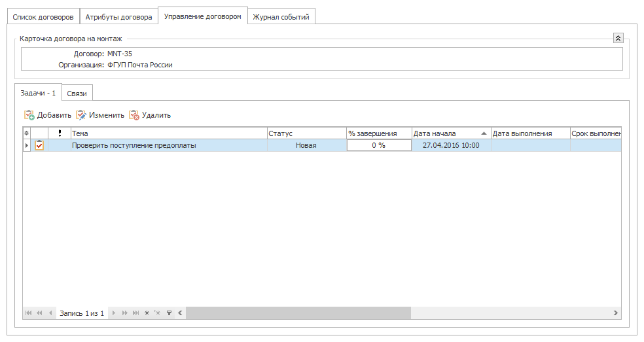Select the Задачи - 1 subtab
The image size is (644, 342).
[38, 93]
